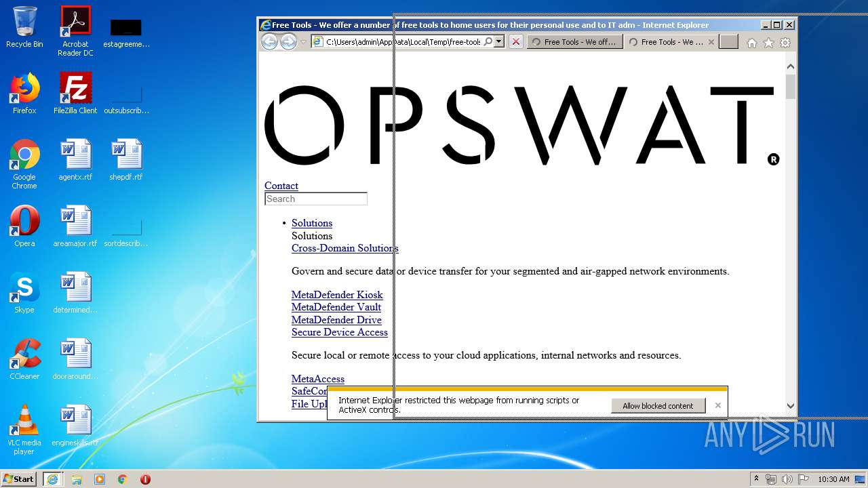Select the VLC media player desktop icon
This screenshot has width=868, height=488.
coord(24,430)
